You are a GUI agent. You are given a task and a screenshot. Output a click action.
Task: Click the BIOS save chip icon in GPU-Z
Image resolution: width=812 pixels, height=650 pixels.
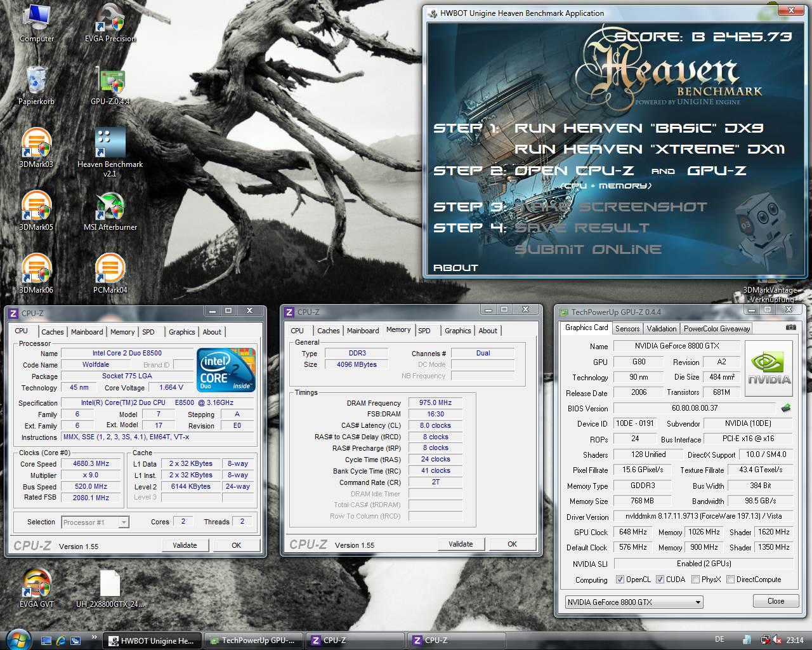(786, 408)
